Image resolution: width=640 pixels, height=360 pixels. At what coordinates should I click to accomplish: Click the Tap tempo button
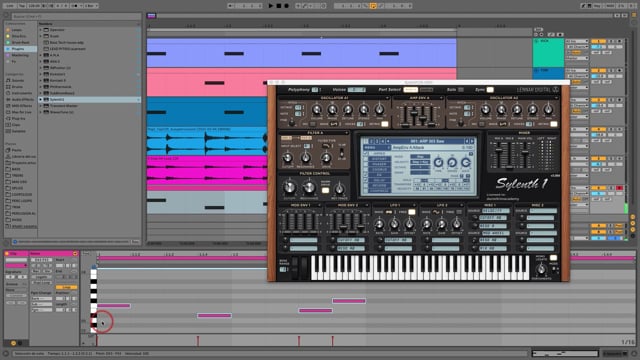[22, 6]
